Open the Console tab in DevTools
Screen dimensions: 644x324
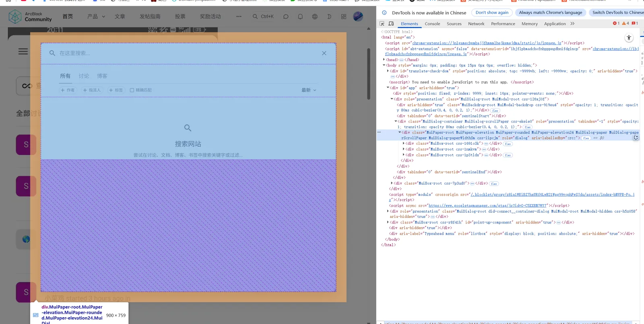tap(432, 24)
